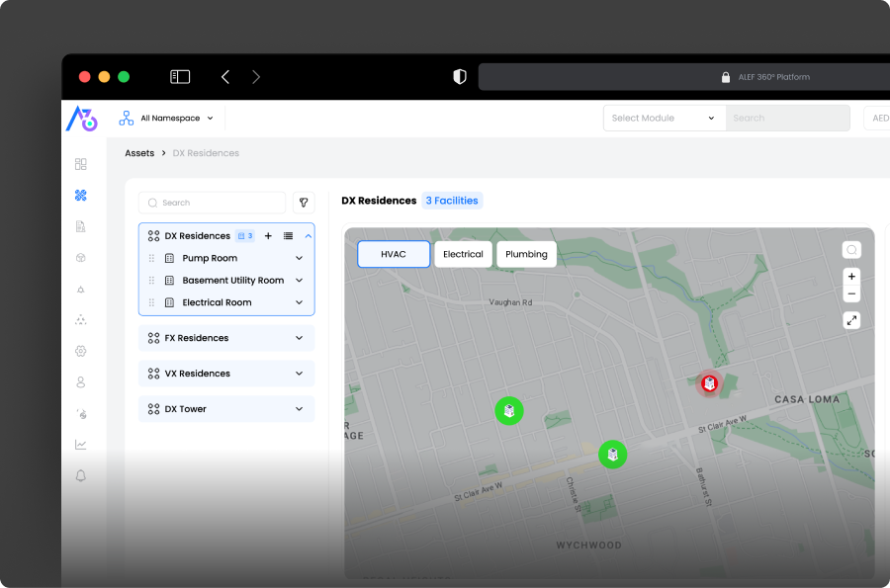The image size is (890, 588).
Task: Open the analytics line chart sidebar icon
Action: [x=81, y=445]
